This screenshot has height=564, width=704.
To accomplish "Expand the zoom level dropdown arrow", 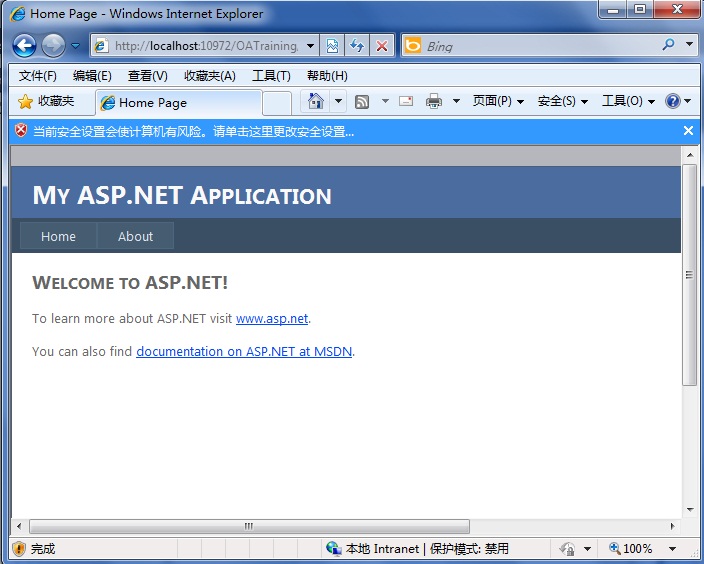I will pos(672,549).
